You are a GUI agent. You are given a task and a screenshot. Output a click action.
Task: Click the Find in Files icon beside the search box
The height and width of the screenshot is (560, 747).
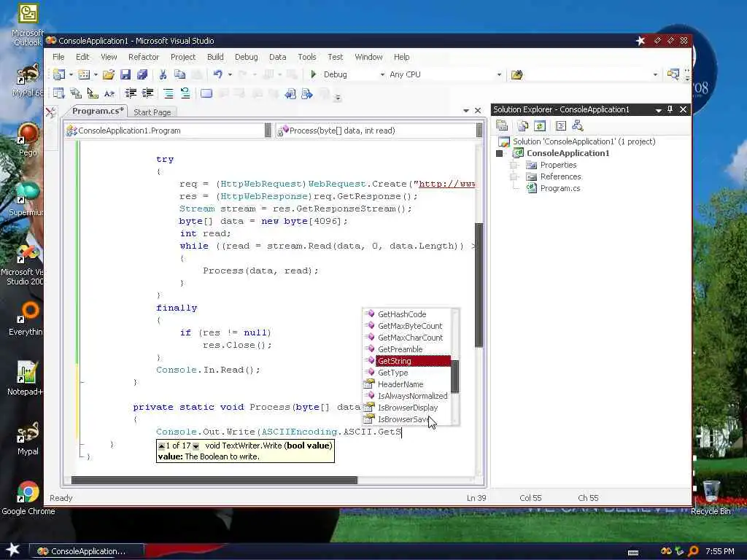tap(517, 75)
